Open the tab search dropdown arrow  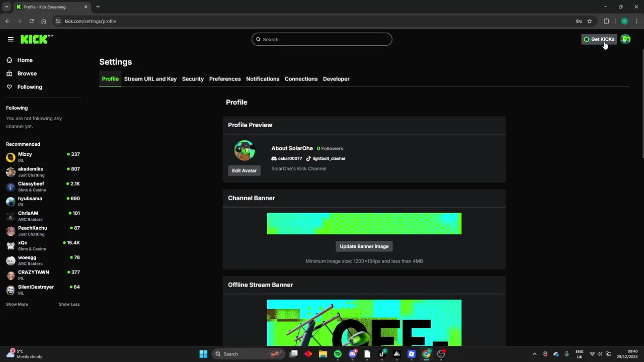pos(7,7)
